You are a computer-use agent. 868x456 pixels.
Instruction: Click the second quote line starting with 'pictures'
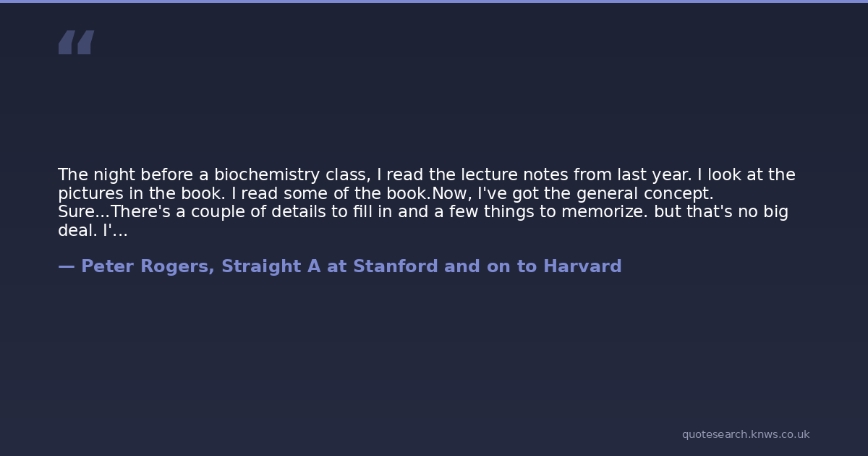[385, 194]
